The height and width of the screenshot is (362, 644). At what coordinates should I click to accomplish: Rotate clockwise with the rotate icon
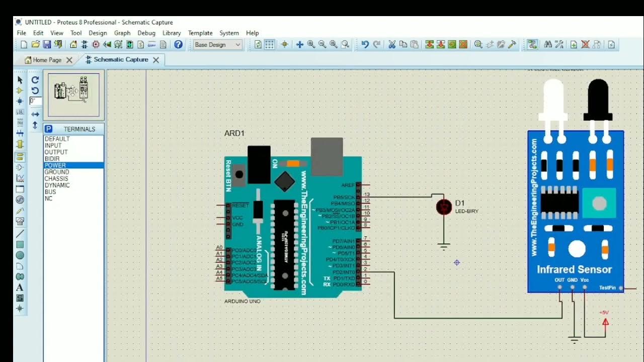35,80
